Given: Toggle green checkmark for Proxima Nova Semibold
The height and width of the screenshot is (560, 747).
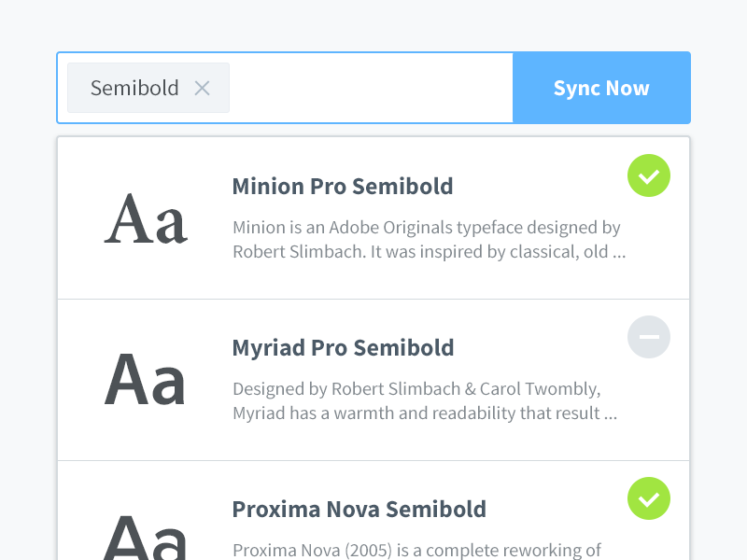Looking at the screenshot, I should [x=648, y=498].
